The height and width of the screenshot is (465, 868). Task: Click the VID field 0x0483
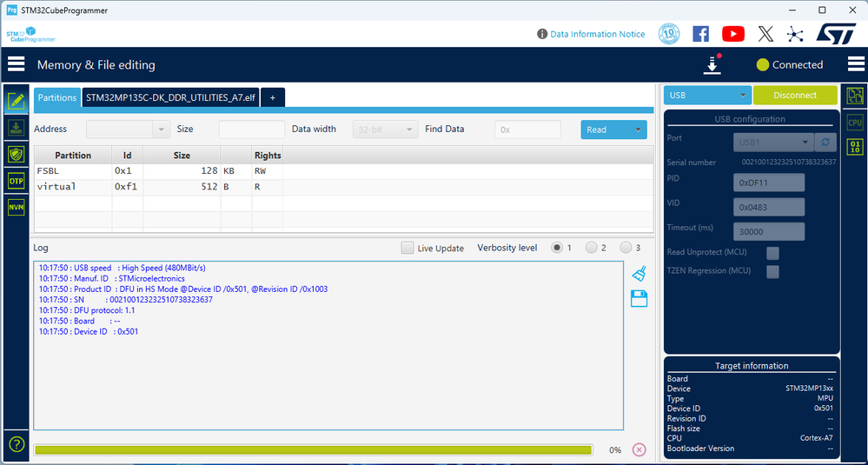point(769,207)
